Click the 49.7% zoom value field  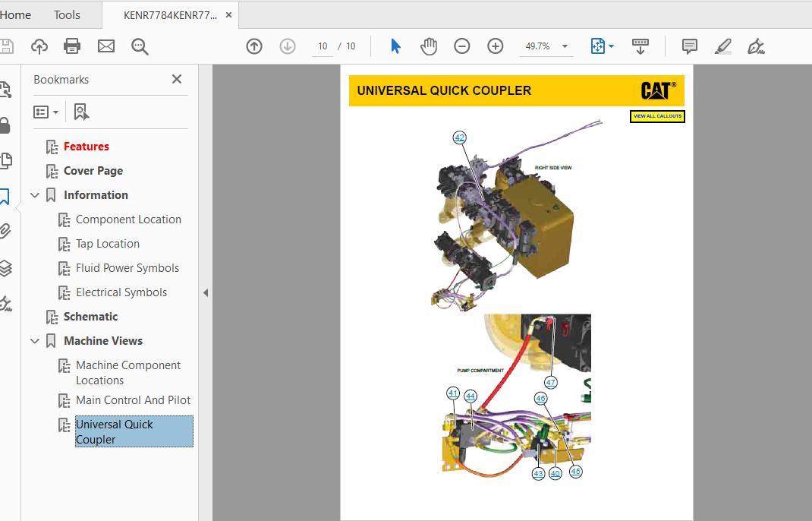click(x=538, y=46)
